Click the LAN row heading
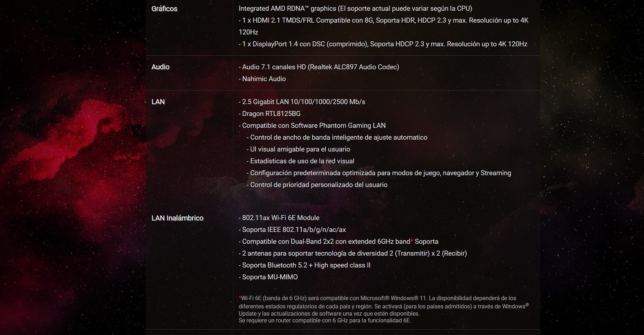 158,102
